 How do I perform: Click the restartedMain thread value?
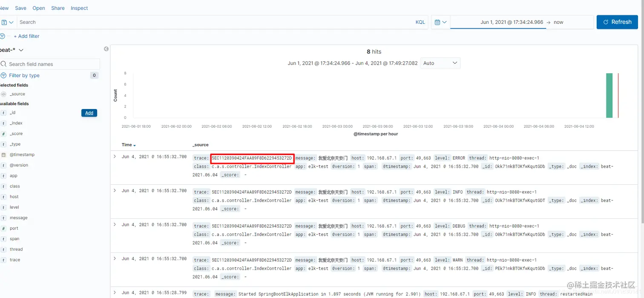pyautogui.click(x=577, y=294)
